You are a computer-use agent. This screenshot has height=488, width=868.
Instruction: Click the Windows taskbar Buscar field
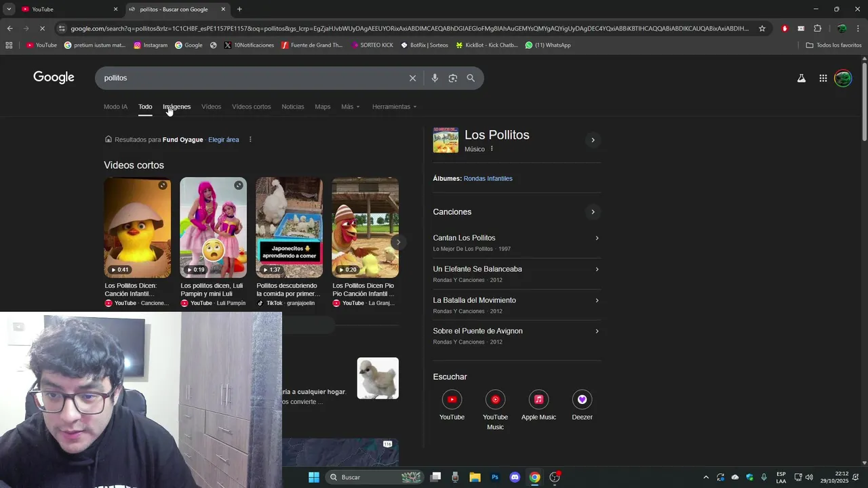tap(374, 477)
